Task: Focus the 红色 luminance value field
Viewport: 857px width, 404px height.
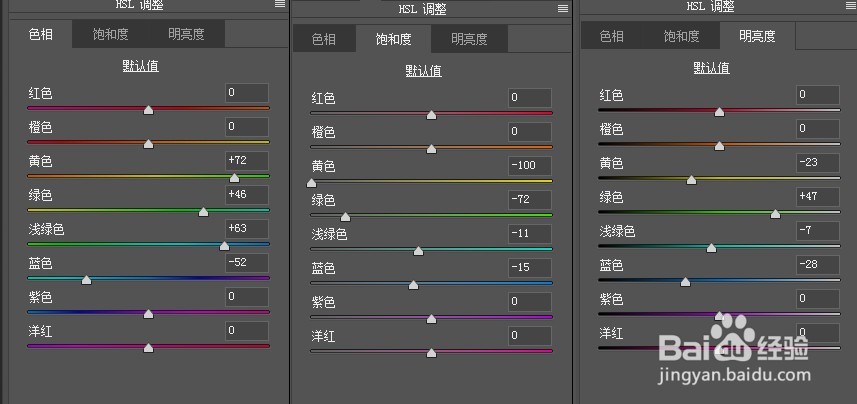Action: [x=818, y=95]
